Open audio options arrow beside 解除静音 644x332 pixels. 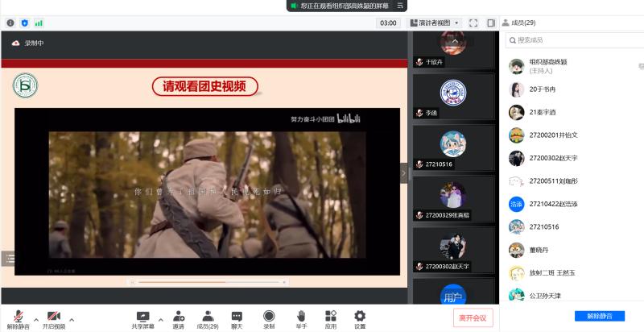pos(35,318)
